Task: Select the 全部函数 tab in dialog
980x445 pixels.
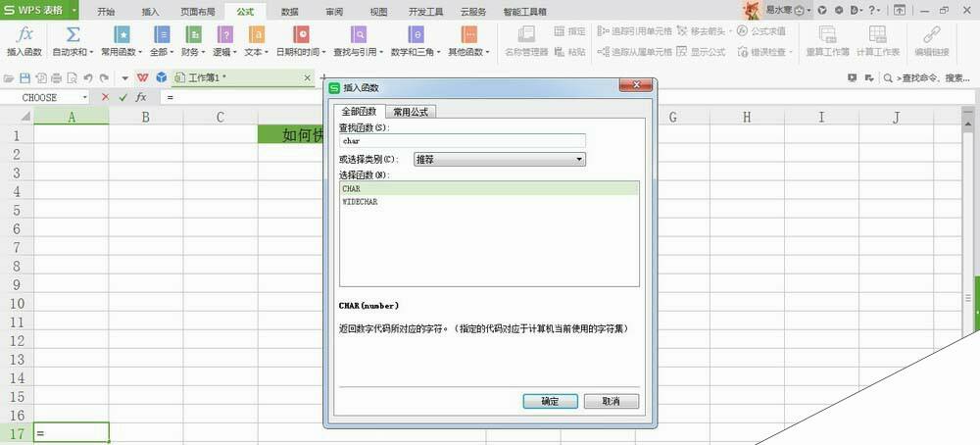Action: point(359,112)
